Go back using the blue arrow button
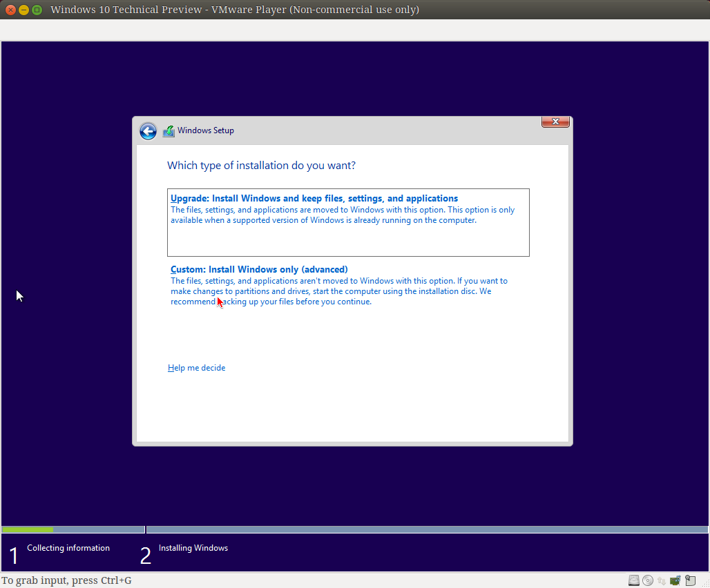 148,131
